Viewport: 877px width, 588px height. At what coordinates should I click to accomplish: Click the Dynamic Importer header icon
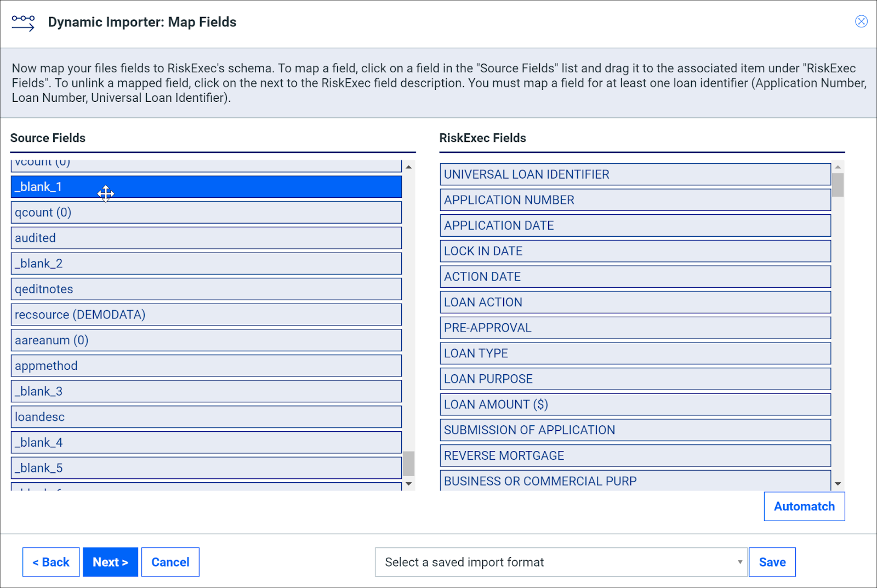(x=23, y=23)
